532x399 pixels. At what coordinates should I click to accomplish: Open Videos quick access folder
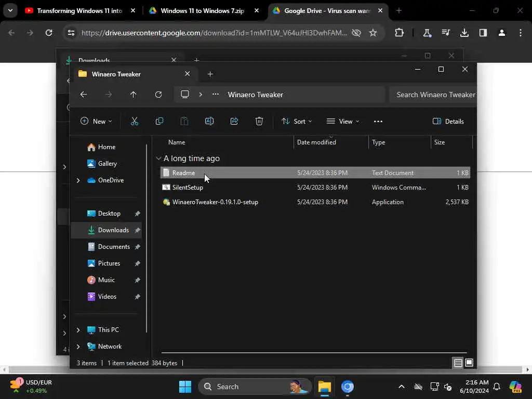106,297
